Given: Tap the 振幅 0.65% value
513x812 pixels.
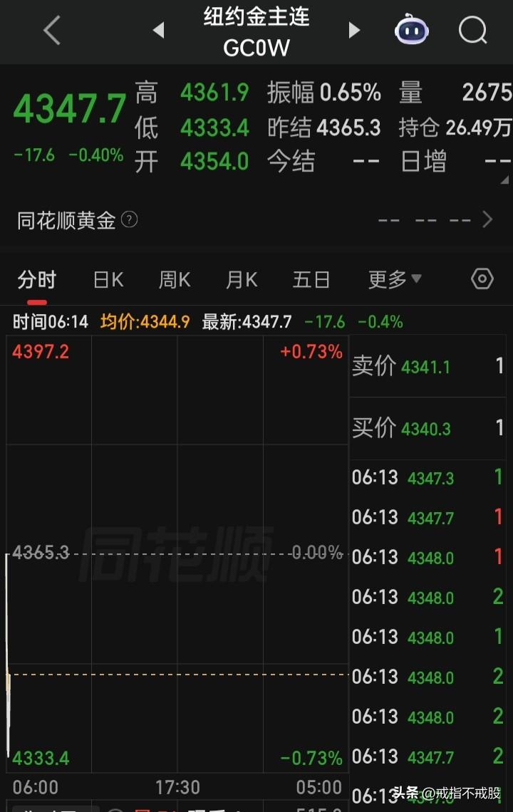Looking at the screenshot, I should click(x=351, y=93).
